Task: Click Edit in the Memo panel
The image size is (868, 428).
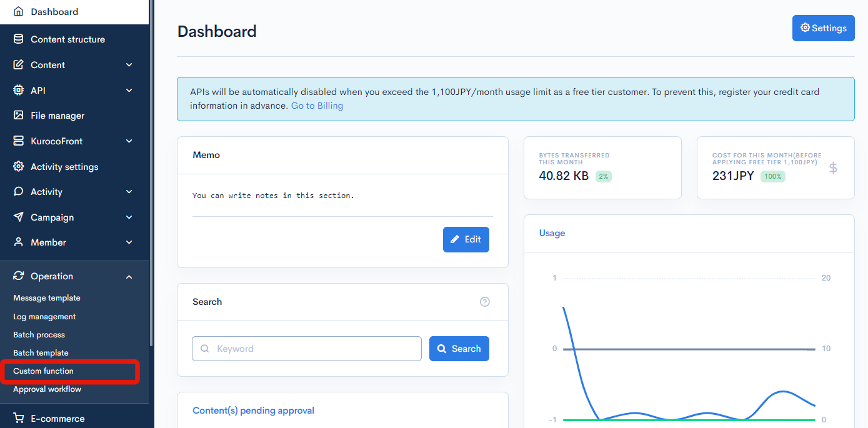Action: [x=466, y=239]
